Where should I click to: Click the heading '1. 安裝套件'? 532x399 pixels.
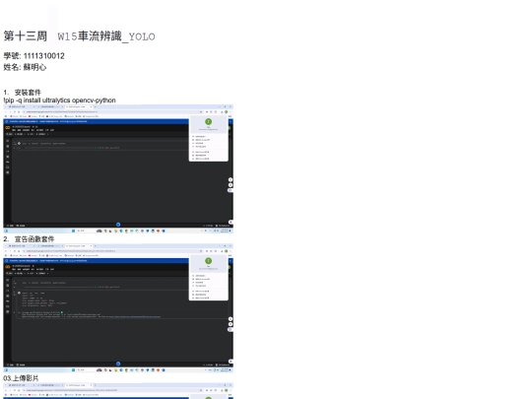point(23,93)
